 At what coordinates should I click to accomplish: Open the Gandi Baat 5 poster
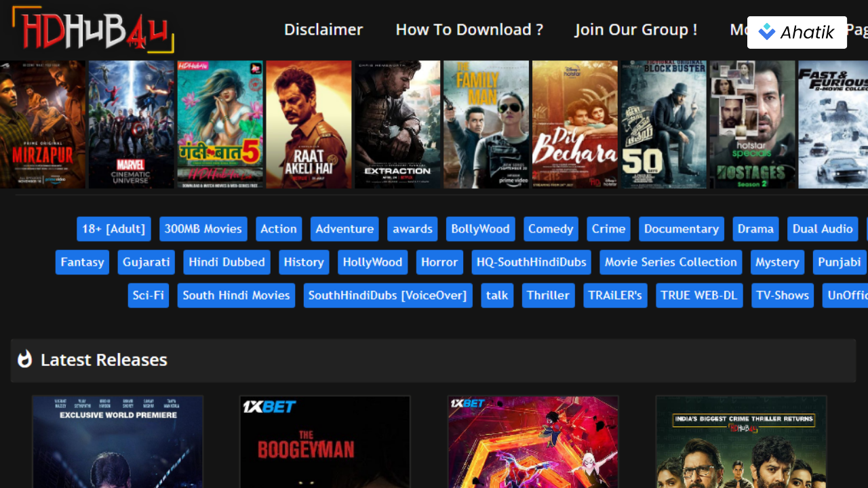[x=220, y=125]
